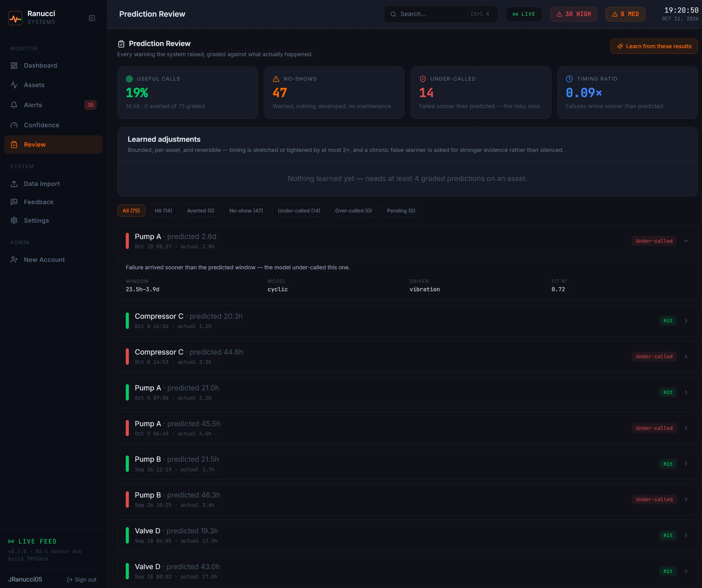This screenshot has width=702, height=588.
Task: Filter by Pending (0)
Action: [x=401, y=211]
